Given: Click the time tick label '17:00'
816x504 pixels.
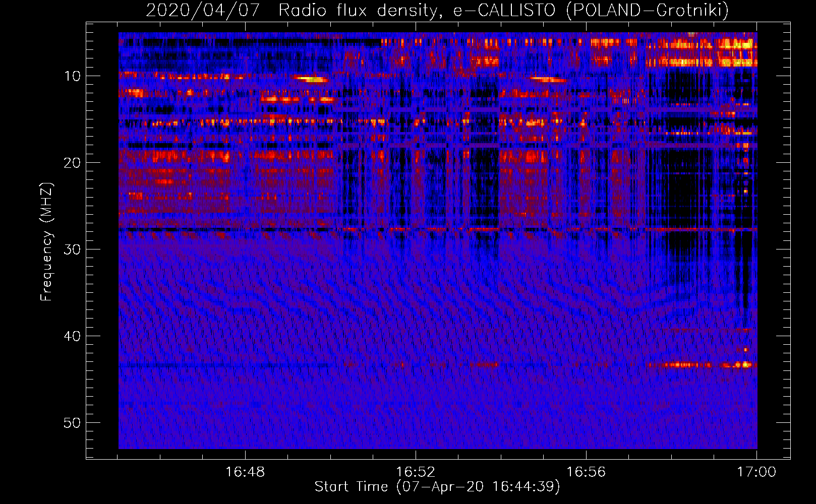Looking at the screenshot, I should coord(756,472).
